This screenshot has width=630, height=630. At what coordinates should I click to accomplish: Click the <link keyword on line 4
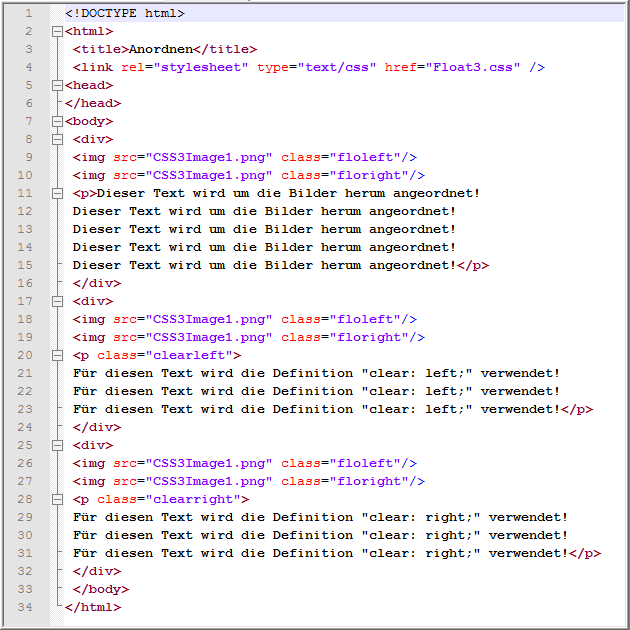[x=93, y=67]
